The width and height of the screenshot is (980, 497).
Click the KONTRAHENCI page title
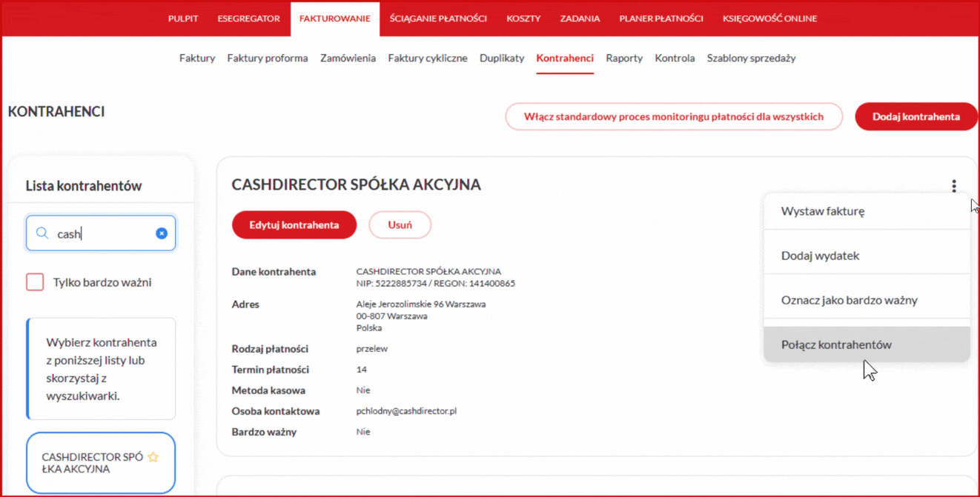pyautogui.click(x=56, y=112)
